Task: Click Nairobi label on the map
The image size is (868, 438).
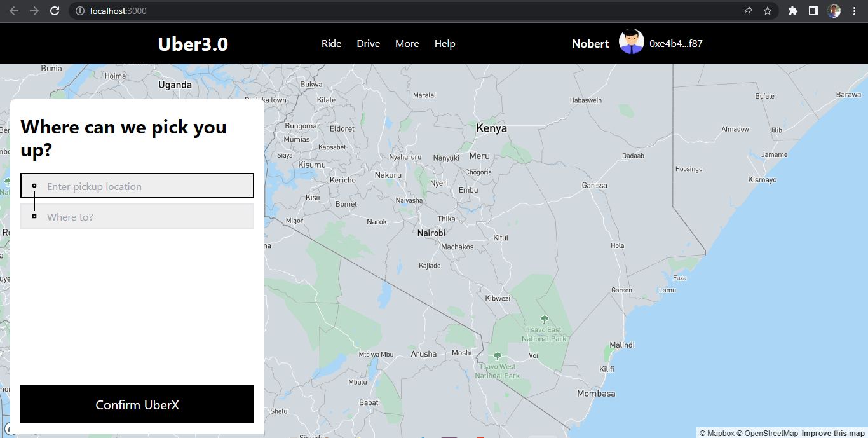Action: click(431, 233)
